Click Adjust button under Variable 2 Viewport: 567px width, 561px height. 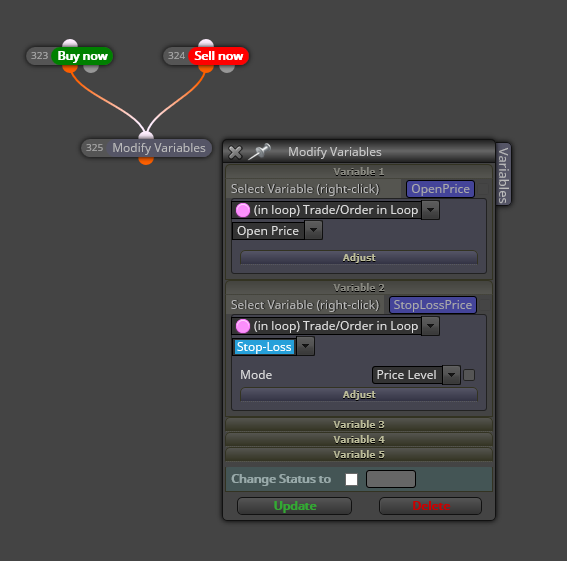click(359, 395)
